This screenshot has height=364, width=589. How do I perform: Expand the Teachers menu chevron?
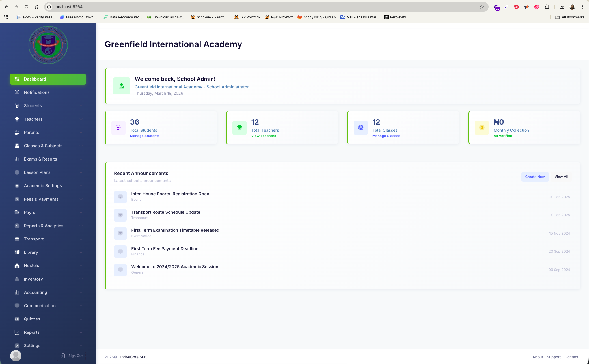81,119
